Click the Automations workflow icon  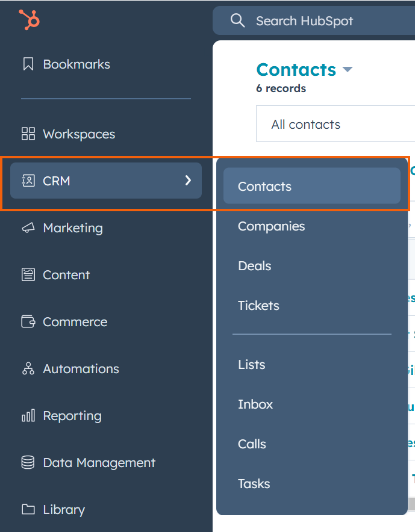[x=28, y=369]
